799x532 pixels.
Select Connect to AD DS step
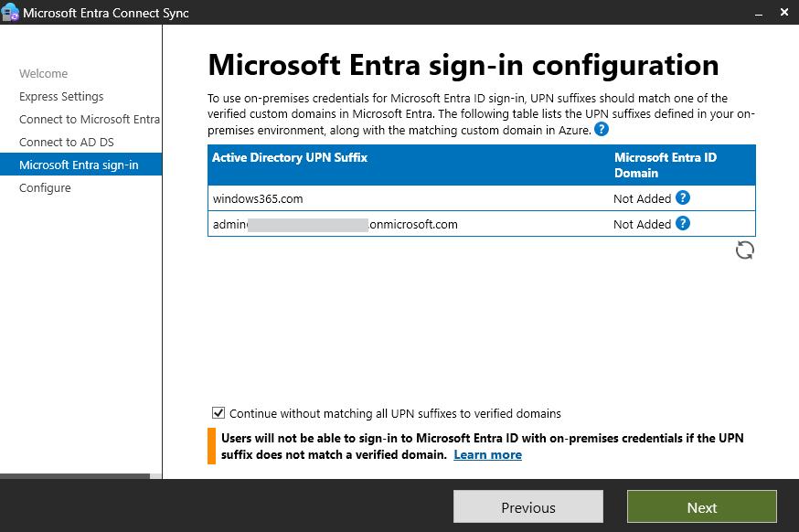[66, 143]
